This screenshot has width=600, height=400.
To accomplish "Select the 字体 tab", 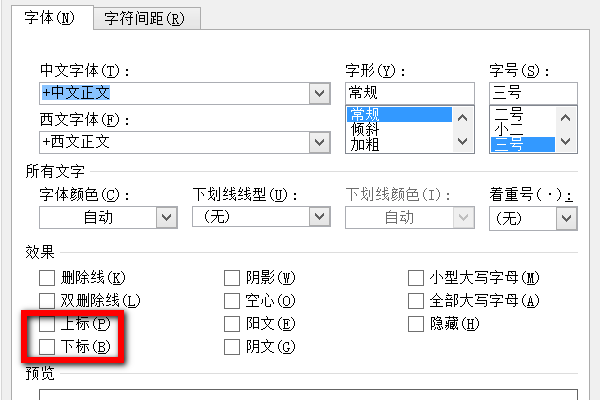I will (51, 18).
